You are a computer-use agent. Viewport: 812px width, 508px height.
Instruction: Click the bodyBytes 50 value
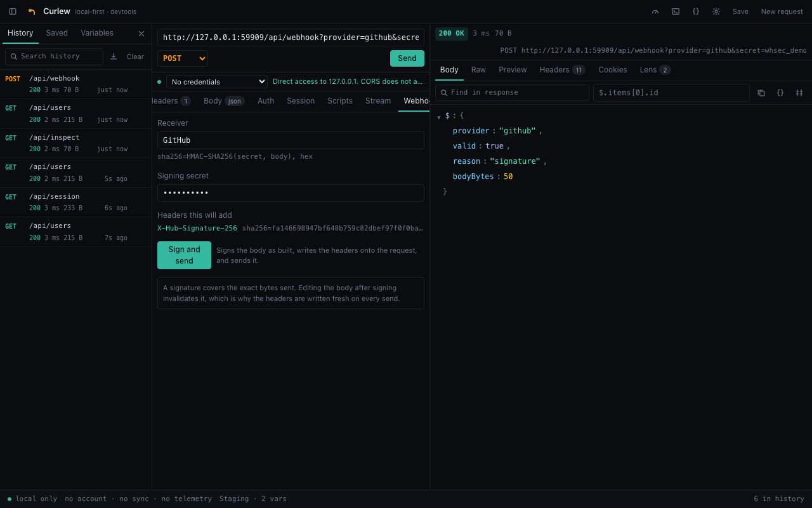(508, 177)
